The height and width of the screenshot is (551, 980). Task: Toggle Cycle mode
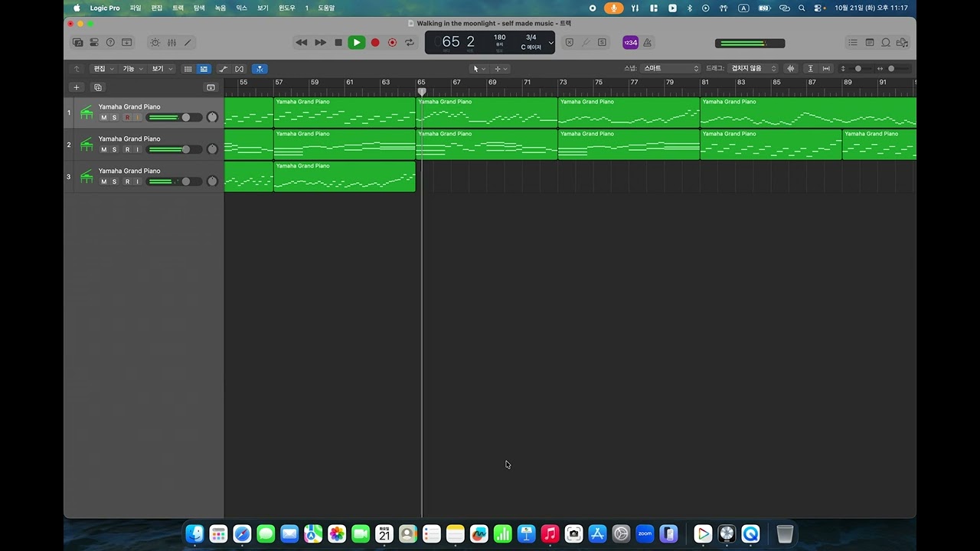click(410, 43)
